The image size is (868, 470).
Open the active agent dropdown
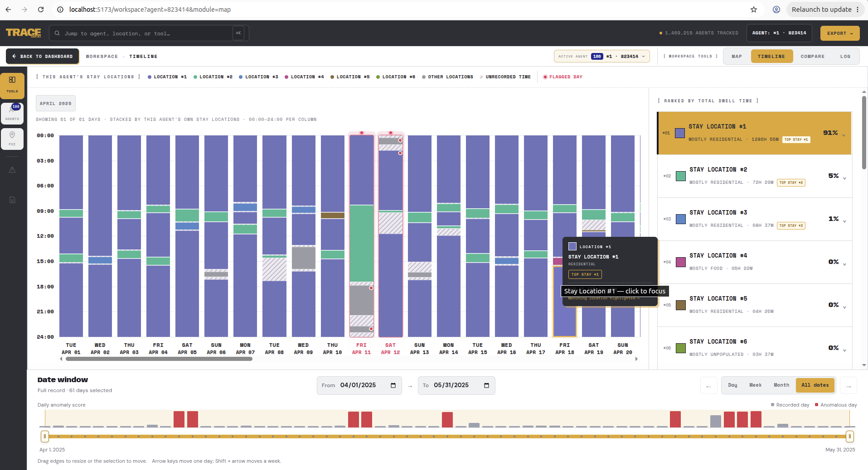(601, 57)
